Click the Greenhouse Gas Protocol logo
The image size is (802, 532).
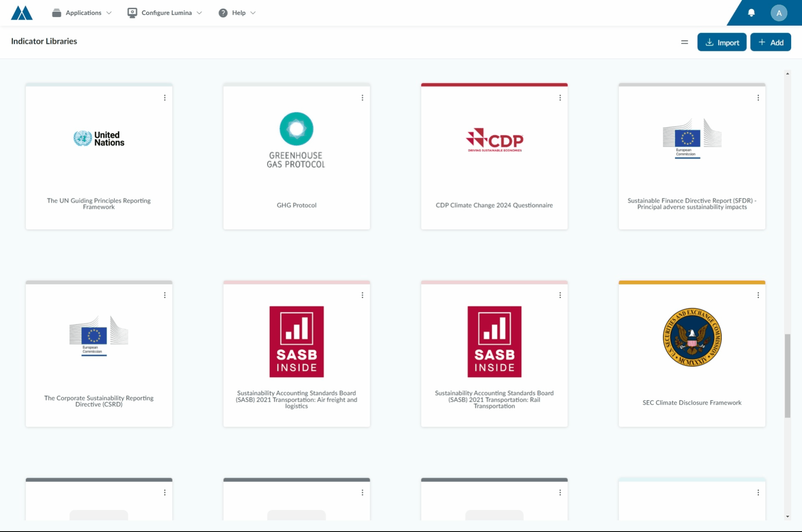[296, 140]
